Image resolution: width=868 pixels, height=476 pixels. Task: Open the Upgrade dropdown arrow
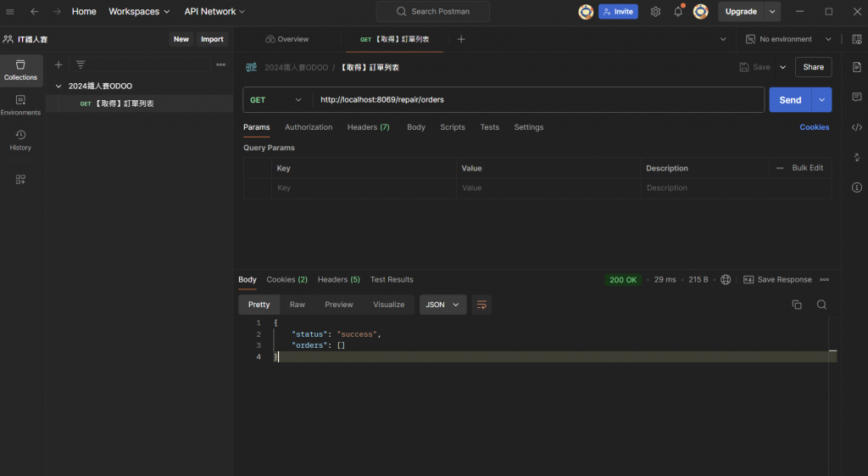(772, 12)
